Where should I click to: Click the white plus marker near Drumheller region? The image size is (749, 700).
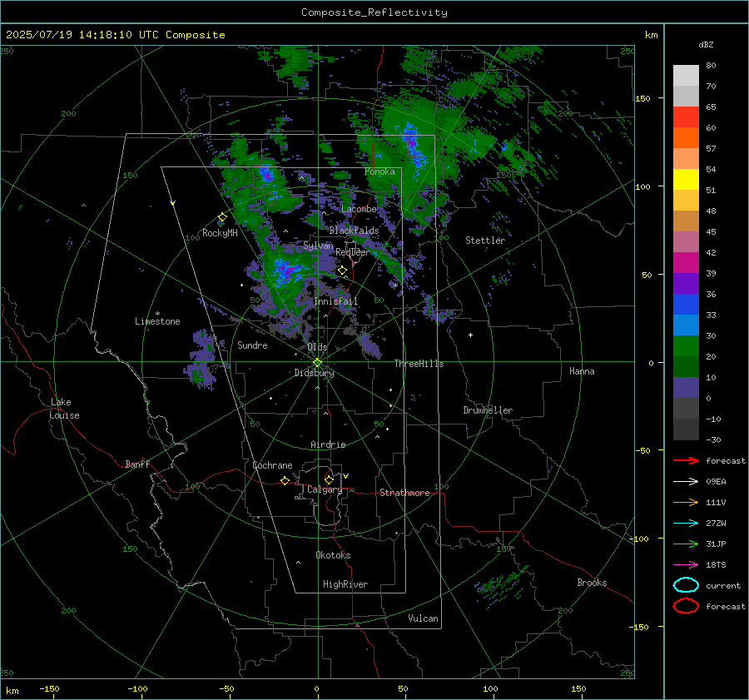click(470, 335)
